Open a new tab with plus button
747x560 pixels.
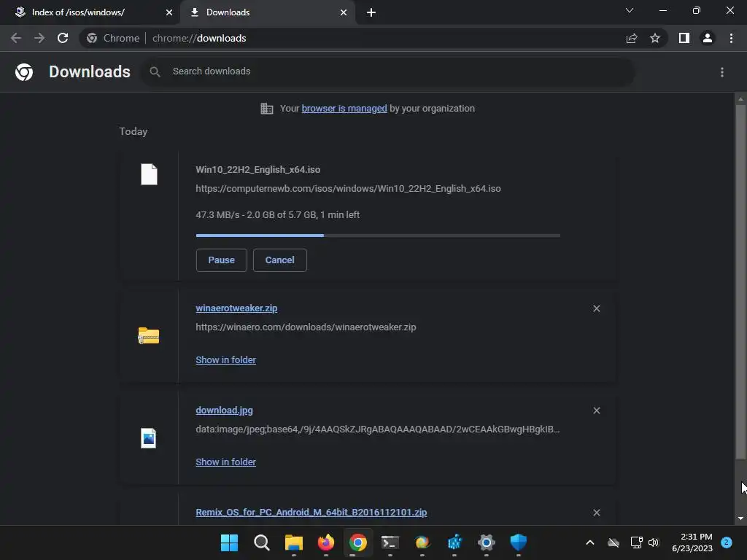click(x=371, y=12)
